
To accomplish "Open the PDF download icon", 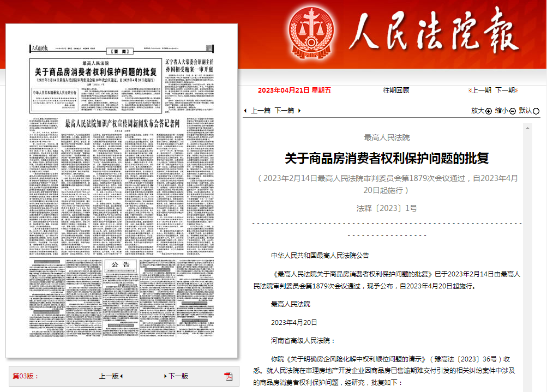I will [229, 376].
